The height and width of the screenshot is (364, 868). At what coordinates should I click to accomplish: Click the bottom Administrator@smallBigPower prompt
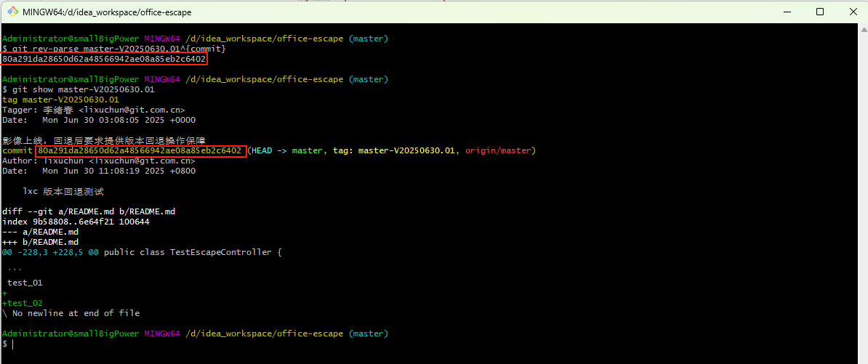click(71, 333)
